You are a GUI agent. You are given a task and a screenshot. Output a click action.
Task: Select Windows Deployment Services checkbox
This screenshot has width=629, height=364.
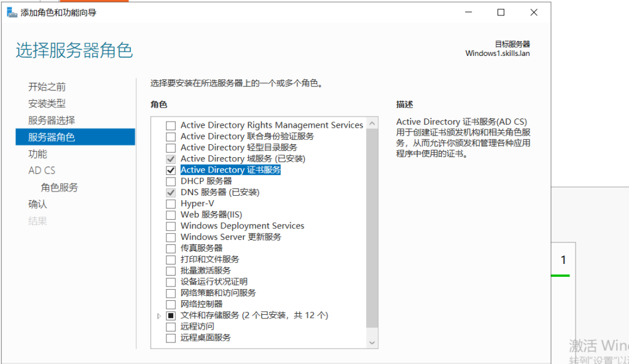tap(171, 226)
